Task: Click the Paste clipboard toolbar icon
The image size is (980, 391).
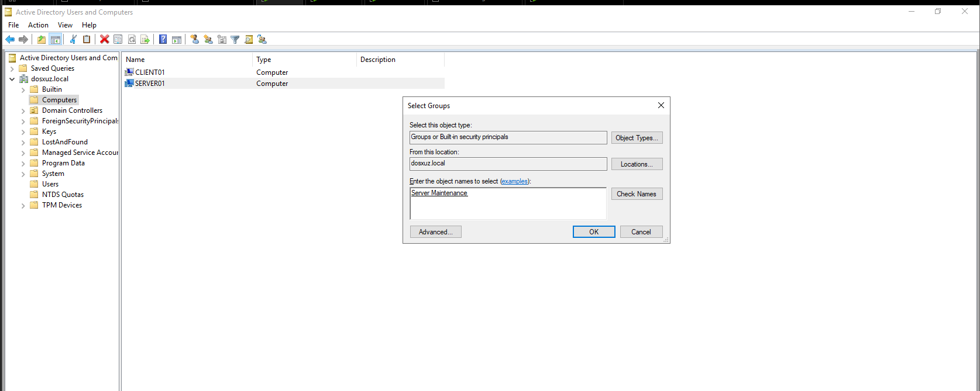Action: pyautogui.click(x=87, y=39)
